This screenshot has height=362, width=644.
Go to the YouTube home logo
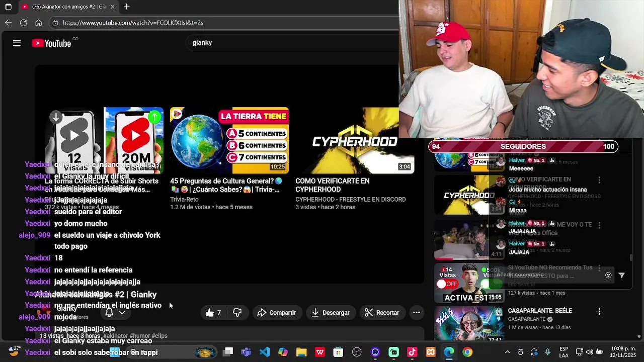(x=52, y=43)
